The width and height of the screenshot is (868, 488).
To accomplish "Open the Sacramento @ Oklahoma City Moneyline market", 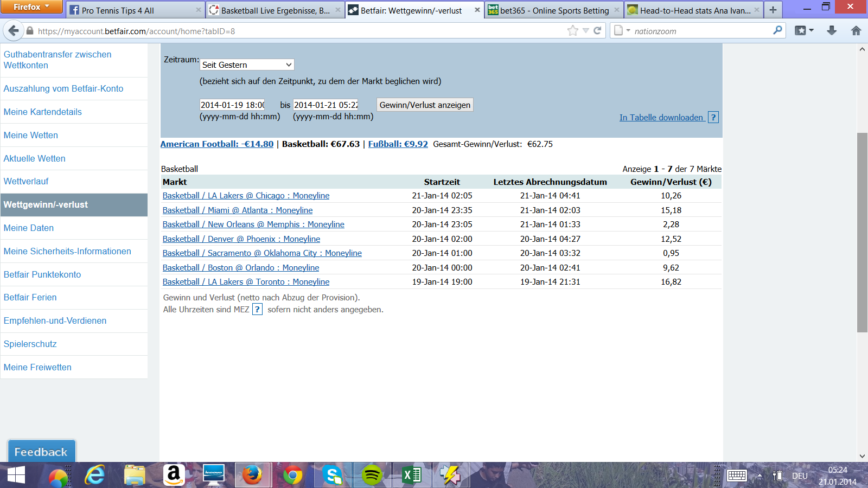I will click(262, 253).
